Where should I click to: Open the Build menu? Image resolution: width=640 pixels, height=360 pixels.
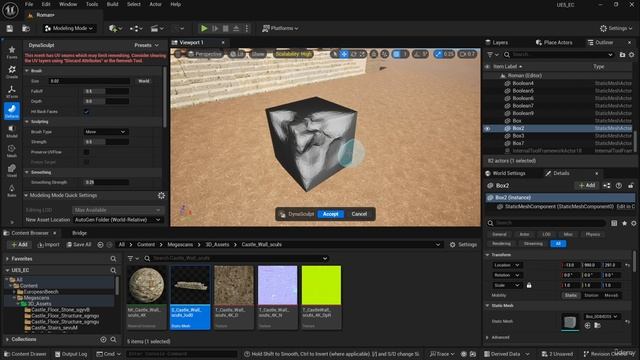pyautogui.click(x=112, y=4)
